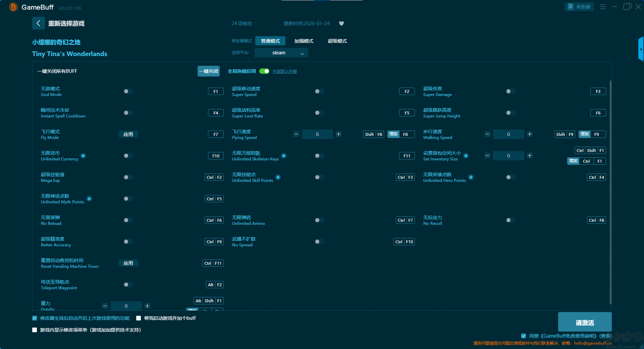The width and height of the screenshot is (644, 349).
Task: Toggle Instant Spell Cooldown
Action: click(x=128, y=113)
